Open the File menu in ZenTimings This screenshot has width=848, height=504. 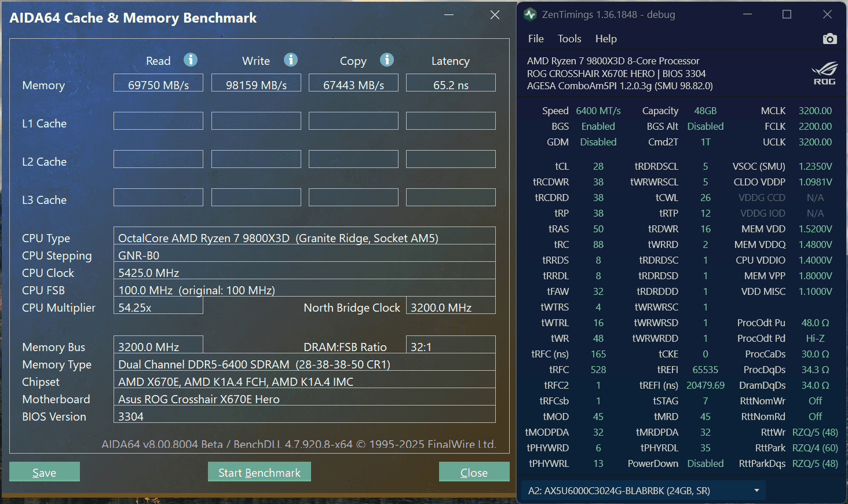(x=536, y=39)
